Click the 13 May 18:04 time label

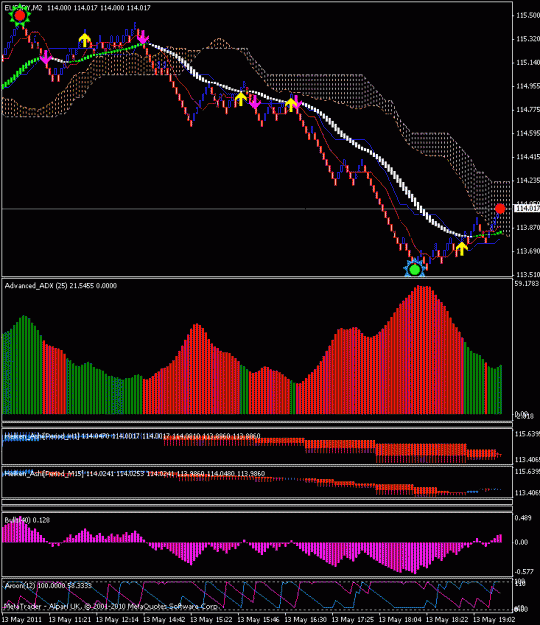click(400, 620)
